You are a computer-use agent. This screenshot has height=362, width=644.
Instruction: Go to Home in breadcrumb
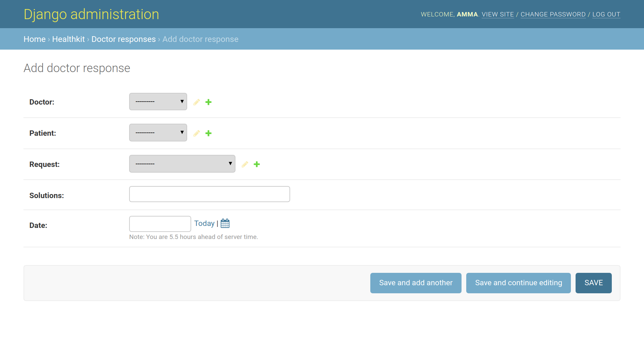(35, 39)
